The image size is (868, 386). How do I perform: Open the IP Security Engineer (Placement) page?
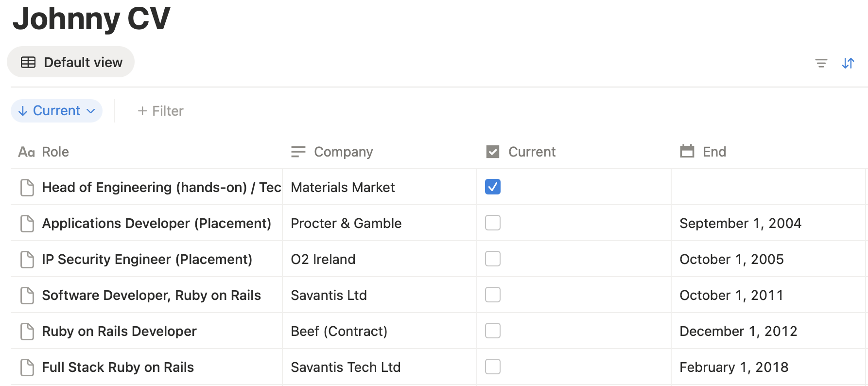pyautogui.click(x=147, y=259)
